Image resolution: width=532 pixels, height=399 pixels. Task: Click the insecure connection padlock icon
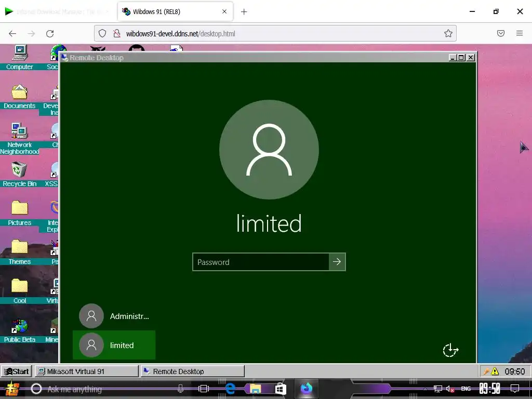[117, 33]
